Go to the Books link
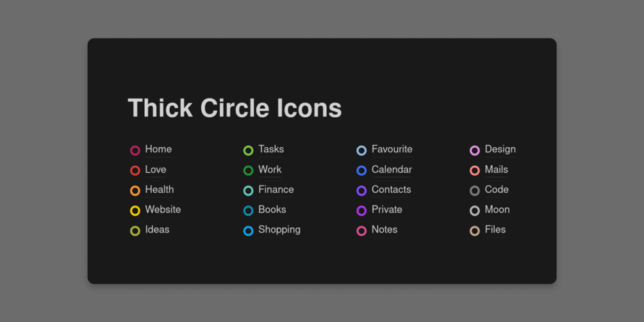The width and height of the screenshot is (644, 322). click(272, 209)
